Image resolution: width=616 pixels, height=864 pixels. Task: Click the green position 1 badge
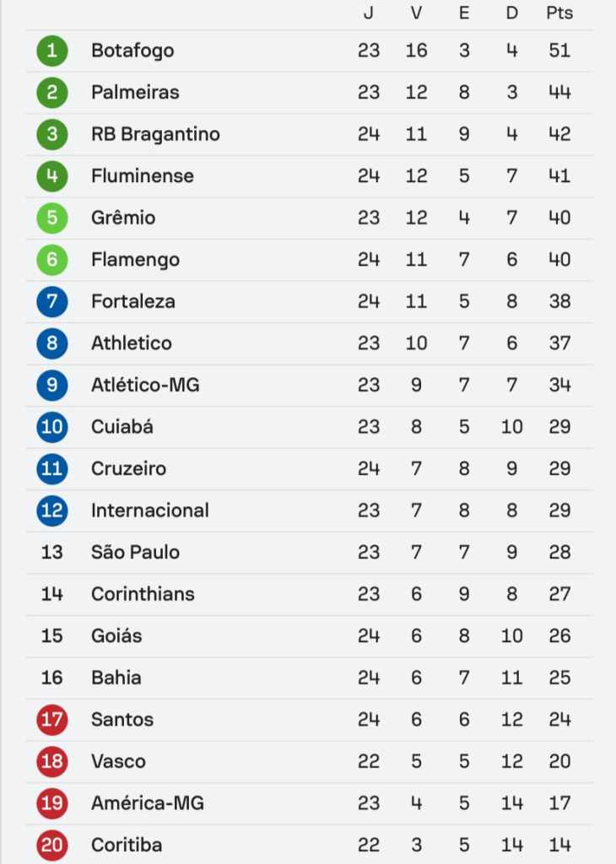pyautogui.click(x=51, y=51)
